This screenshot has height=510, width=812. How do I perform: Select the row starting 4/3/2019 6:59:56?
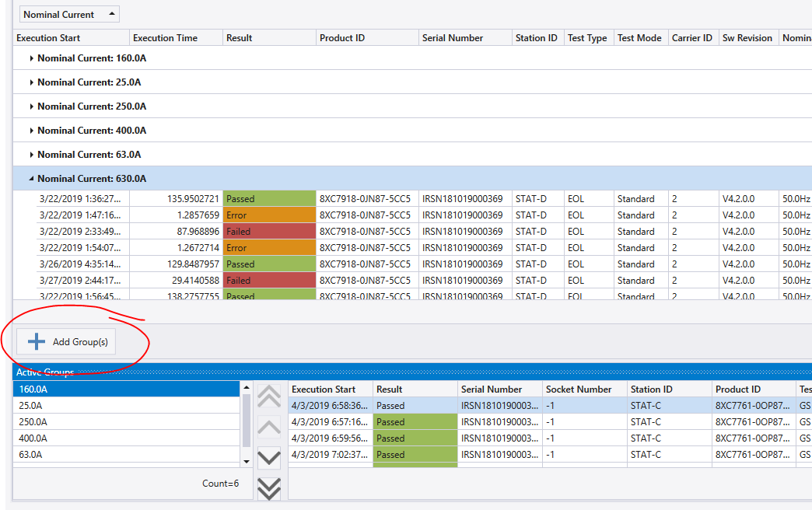(550, 438)
